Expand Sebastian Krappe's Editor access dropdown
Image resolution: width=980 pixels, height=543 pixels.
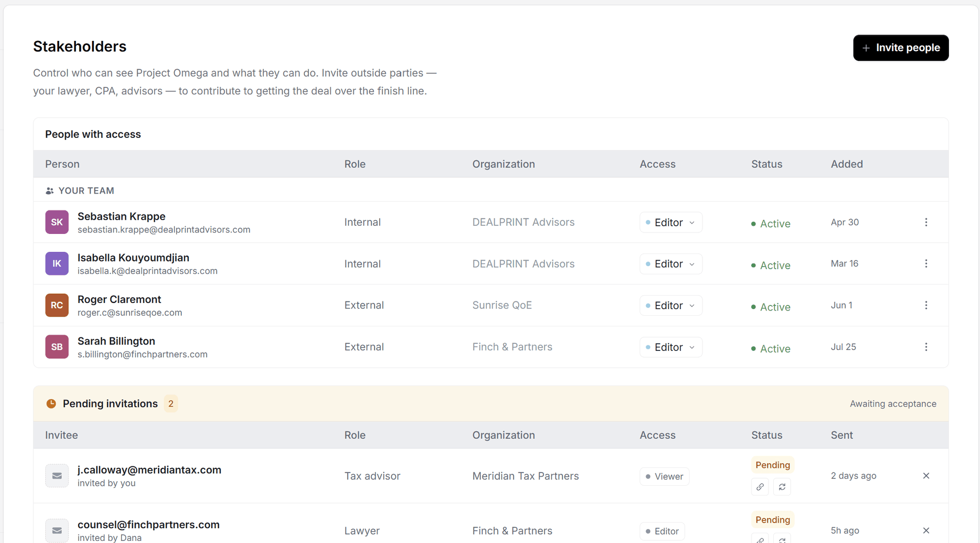671,222
